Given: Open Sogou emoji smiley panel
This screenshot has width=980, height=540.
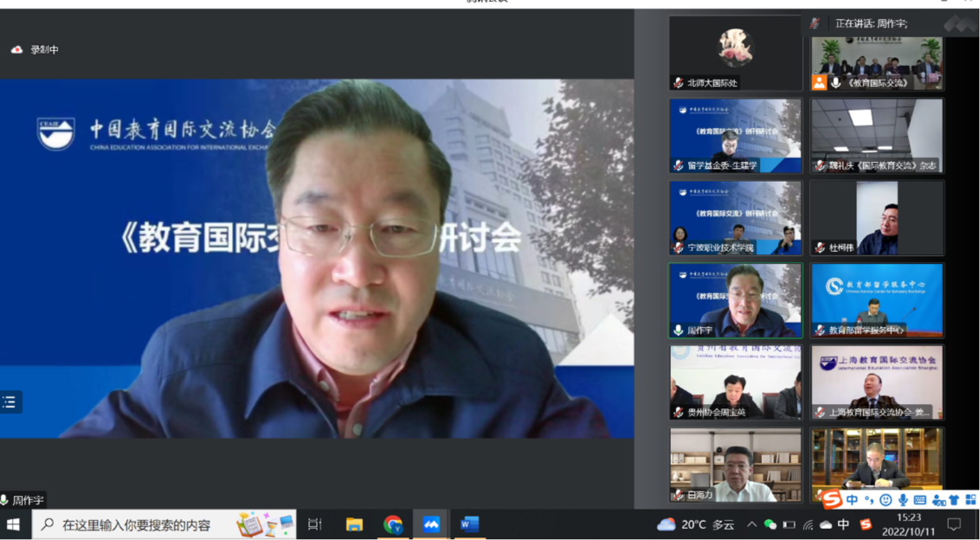Looking at the screenshot, I should 886,500.
